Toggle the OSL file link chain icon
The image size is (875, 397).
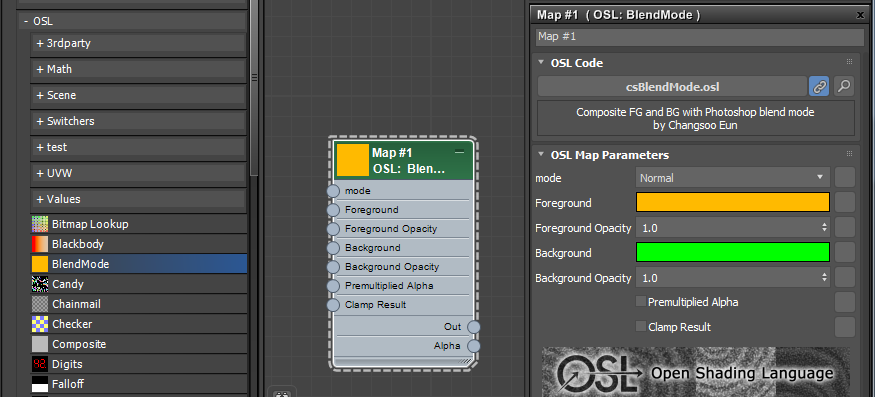point(819,87)
